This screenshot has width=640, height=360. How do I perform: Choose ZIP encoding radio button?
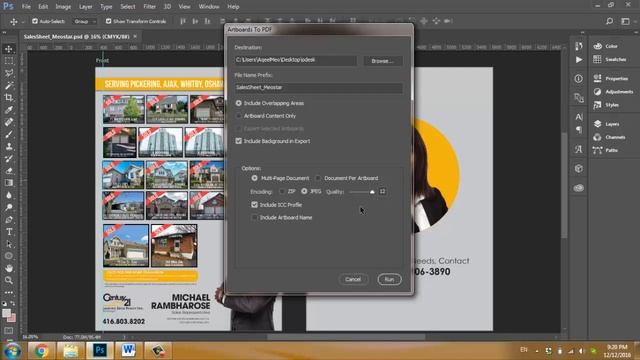pyautogui.click(x=282, y=191)
